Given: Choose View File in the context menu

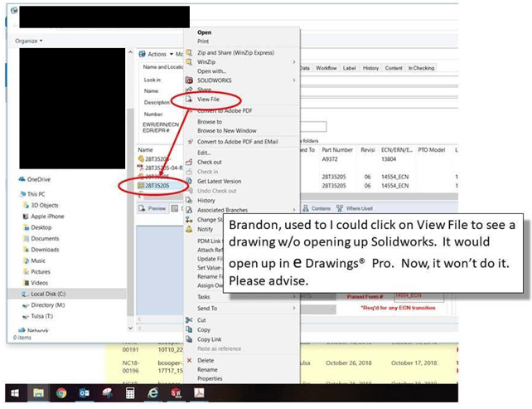Looking at the screenshot, I should pyautogui.click(x=208, y=100).
